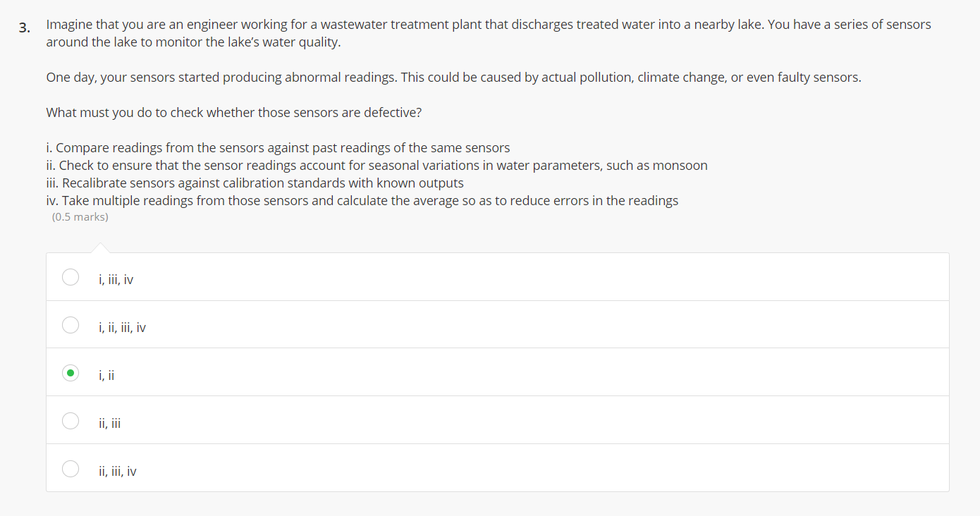This screenshot has width=980, height=516.
Task: Click the paragraph starting "Imagine that you are"
Action: click(489, 33)
